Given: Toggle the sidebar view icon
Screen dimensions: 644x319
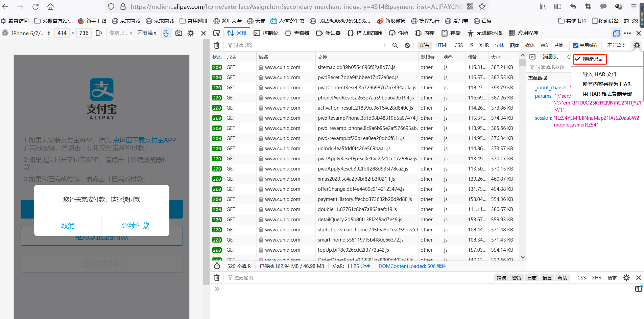Looking at the screenshot, I should [x=558, y=6].
